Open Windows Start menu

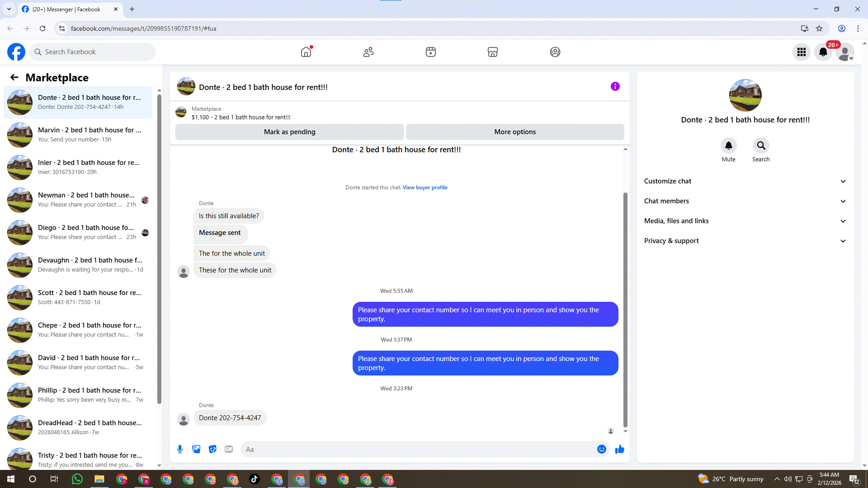pos(11,479)
